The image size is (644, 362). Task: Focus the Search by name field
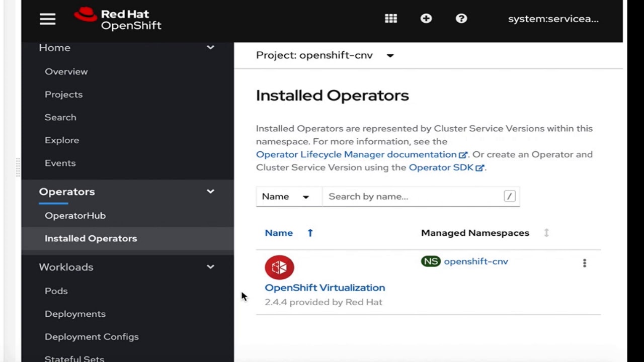pos(413,197)
